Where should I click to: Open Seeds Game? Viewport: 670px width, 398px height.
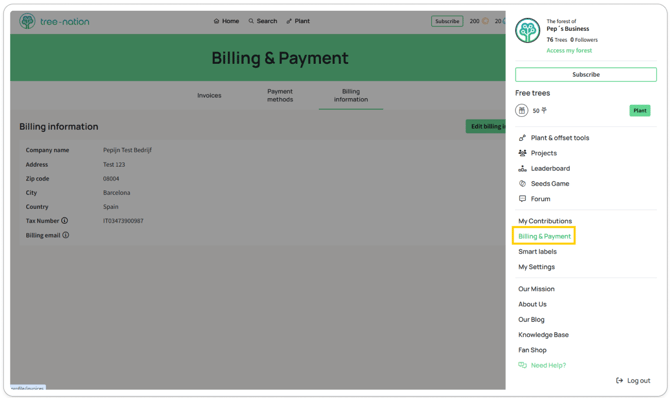[550, 183]
